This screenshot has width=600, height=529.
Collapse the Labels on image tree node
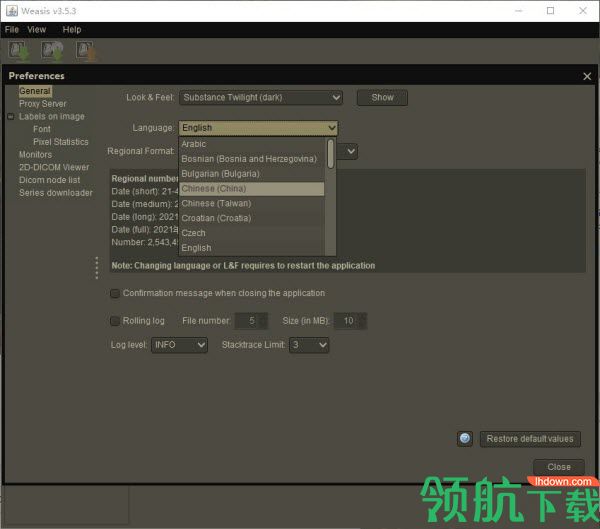click(11, 116)
